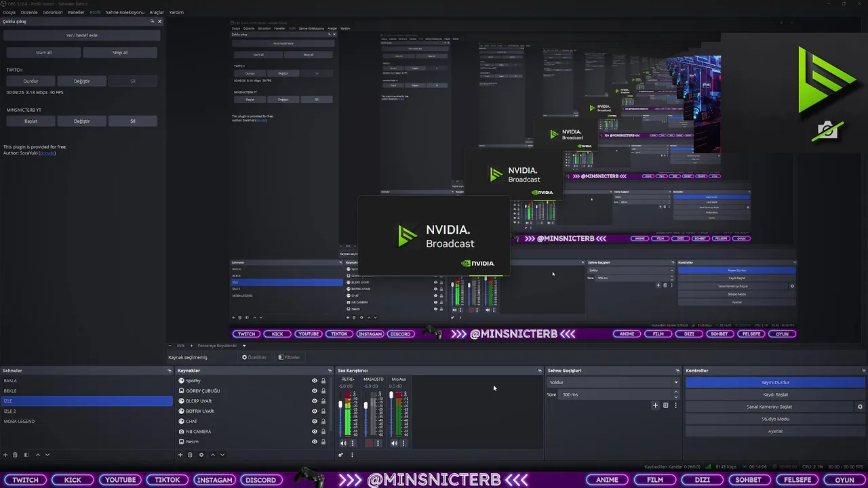Add a new scene with the plus icon in Sahneler
The image size is (868, 488).
pos(5,455)
